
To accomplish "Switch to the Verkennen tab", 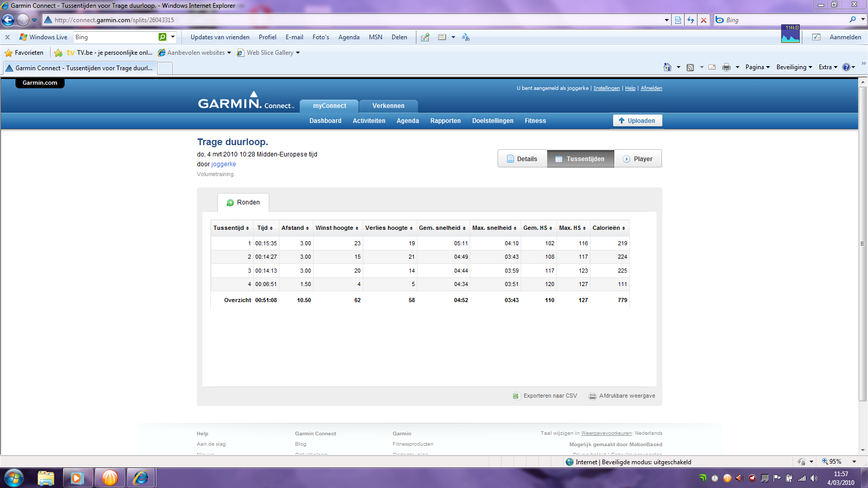I will coord(389,106).
